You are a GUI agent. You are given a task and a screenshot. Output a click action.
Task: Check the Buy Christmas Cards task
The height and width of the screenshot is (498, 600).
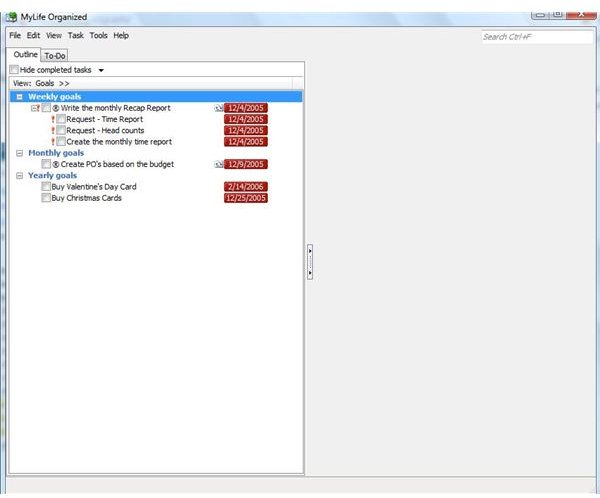(46, 198)
